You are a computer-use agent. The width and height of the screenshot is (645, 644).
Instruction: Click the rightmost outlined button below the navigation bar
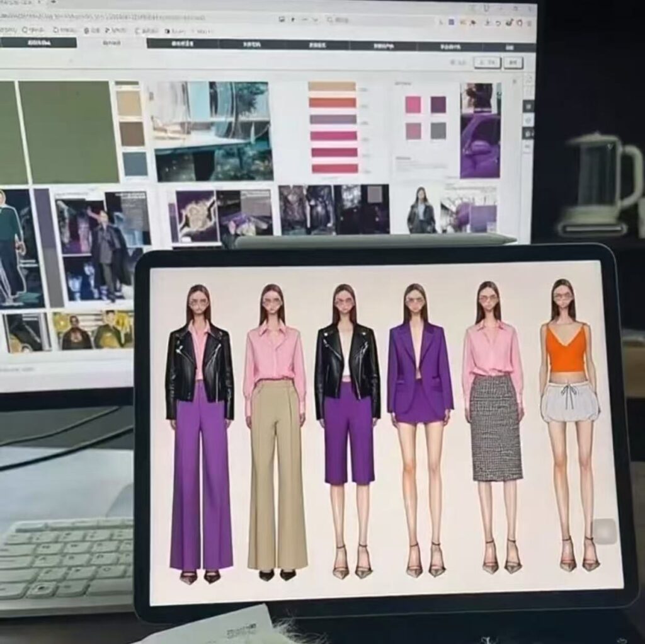[513, 62]
